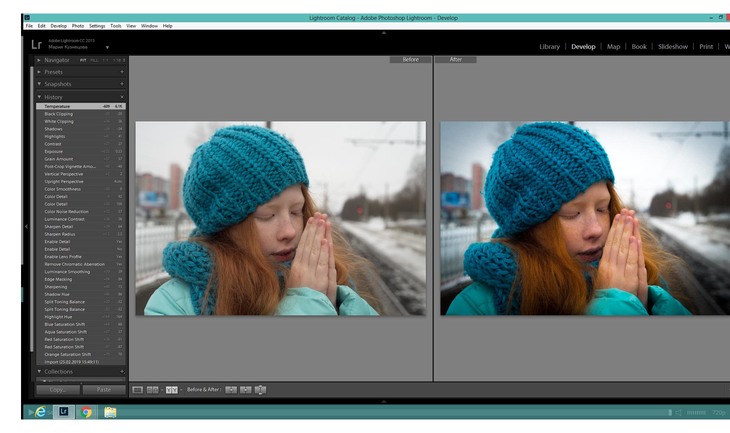
Task: Open Internet Explorer from the taskbar
Action: click(41, 412)
